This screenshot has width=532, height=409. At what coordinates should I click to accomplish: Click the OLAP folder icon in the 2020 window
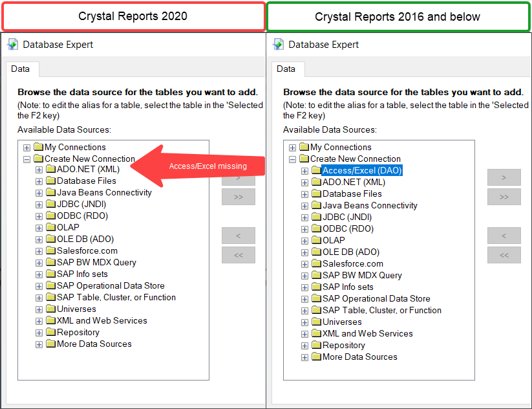51,227
